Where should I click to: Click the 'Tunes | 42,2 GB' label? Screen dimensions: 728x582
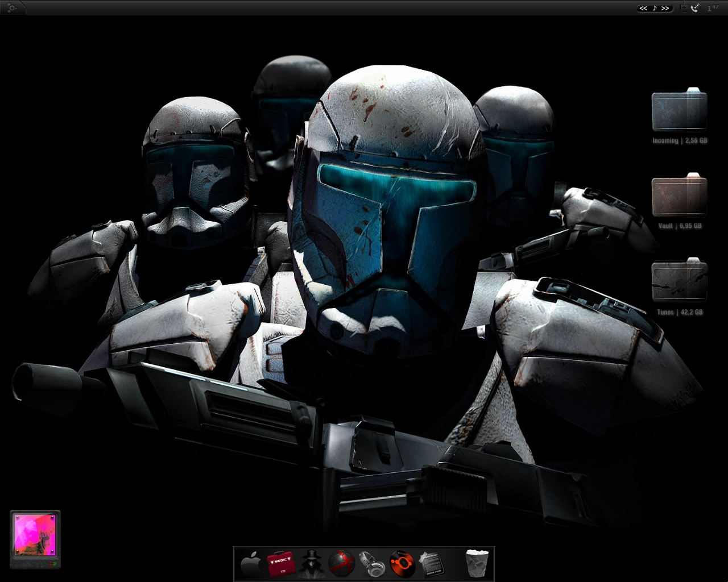(x=680, y=312)
